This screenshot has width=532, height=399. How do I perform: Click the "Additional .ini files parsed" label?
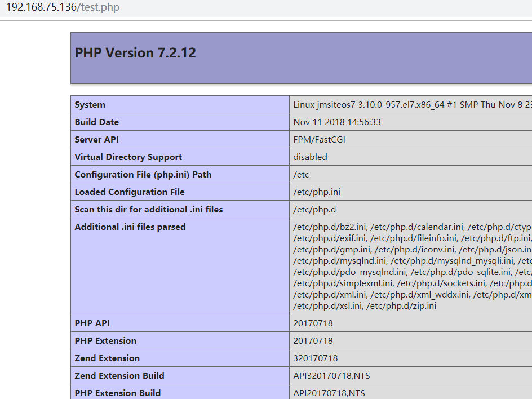(130, 227)
